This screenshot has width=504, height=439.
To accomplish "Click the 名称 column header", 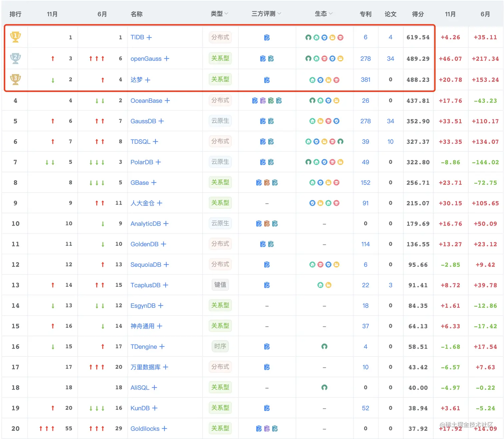I will [137, 14].
